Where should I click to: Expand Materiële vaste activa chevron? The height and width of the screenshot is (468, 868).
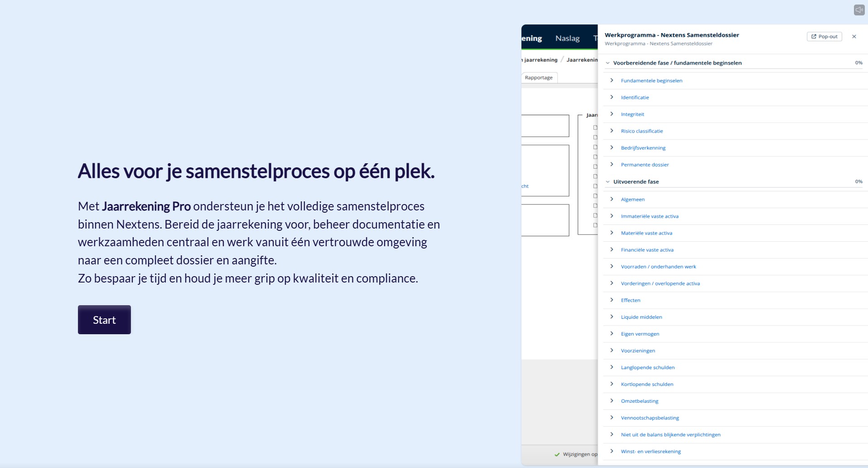(x=612, y=233)
